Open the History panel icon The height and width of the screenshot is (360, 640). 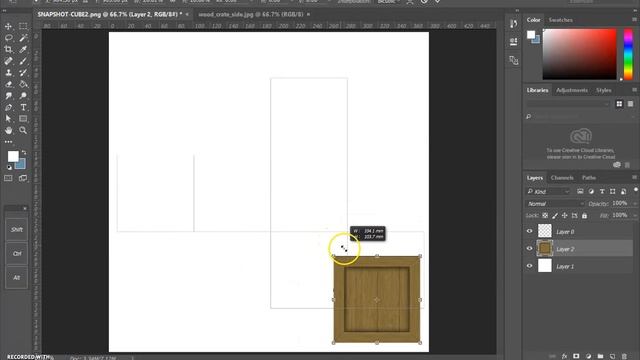tap(513, 24)
